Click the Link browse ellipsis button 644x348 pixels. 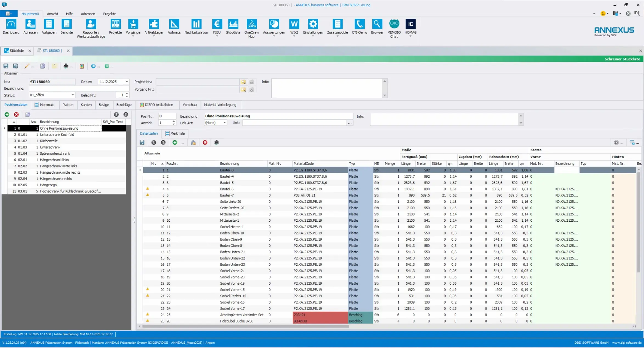350,123
